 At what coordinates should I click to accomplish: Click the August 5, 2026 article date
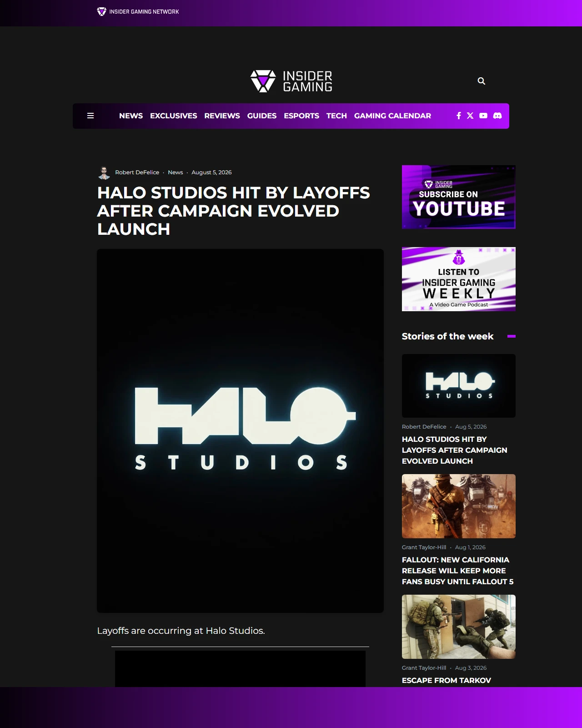click(x=211, y=172)
